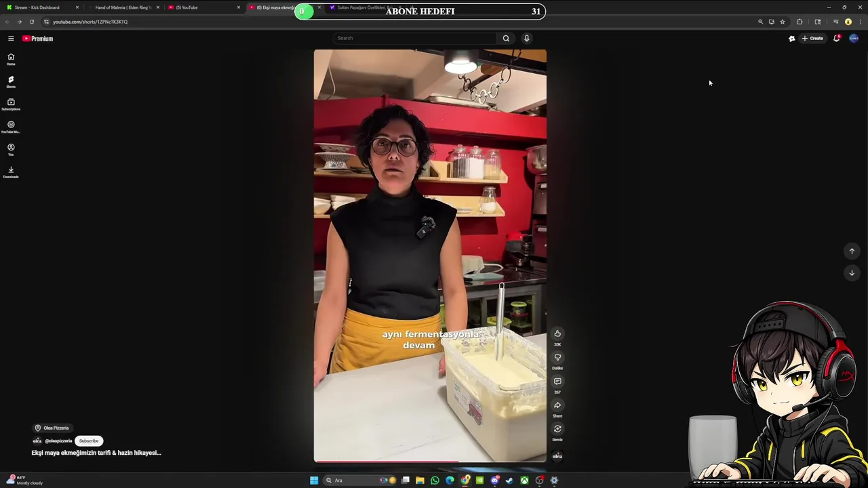Open the Olea Pizzeria location tag
The image size is (868, 488).
point(52,428)
